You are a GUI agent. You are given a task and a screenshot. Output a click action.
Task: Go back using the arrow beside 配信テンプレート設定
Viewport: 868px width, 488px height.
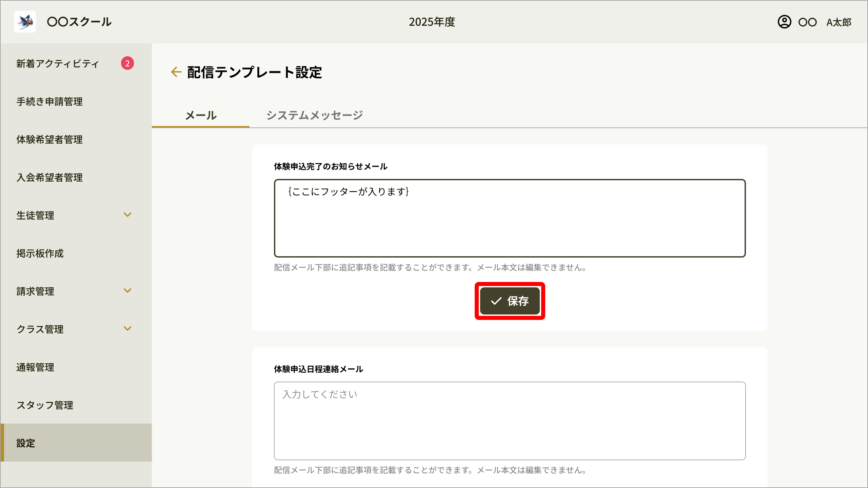coord(176,72)
